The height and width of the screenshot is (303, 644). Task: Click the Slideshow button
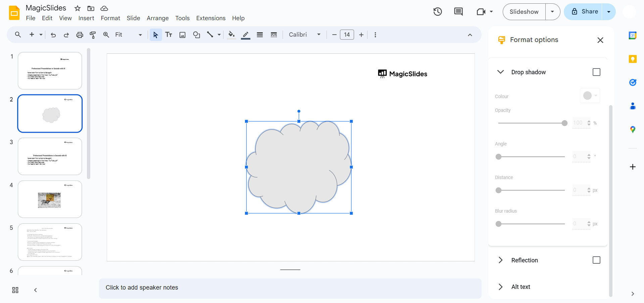click(x=524, y=12)
